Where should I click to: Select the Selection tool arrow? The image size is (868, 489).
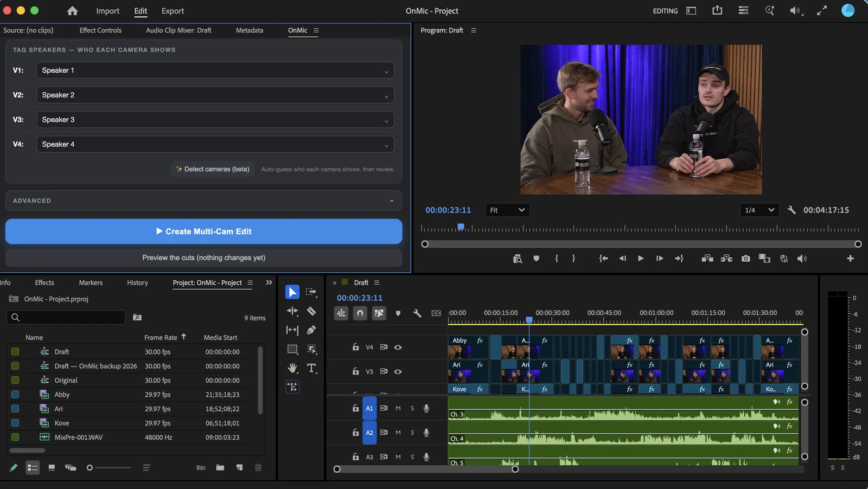coord(292,292)
